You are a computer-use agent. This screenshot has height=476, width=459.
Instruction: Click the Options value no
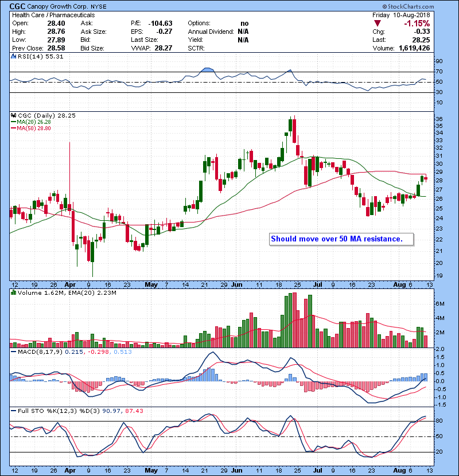pyautogui.click(x=244, y=24)
